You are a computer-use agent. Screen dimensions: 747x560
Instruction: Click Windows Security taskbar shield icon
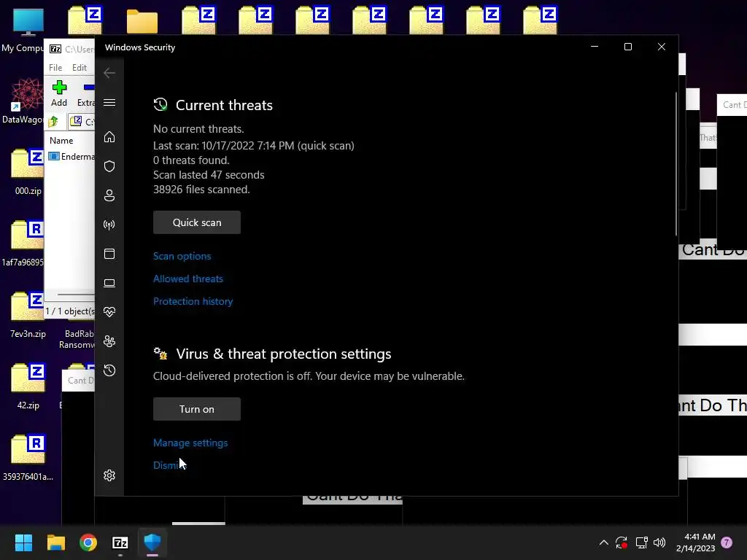coord(152,542)
